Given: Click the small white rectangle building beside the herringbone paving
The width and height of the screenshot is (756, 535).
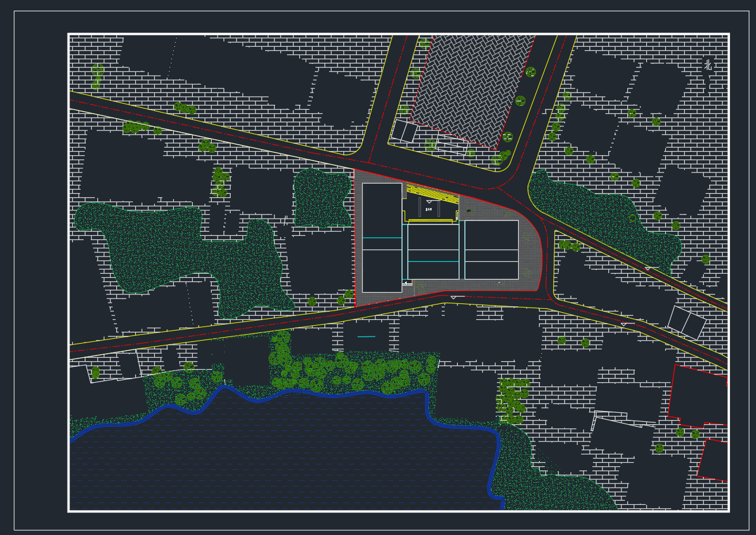Looking at the screenshot, I should pyautogui.click(x=404, y=131).
